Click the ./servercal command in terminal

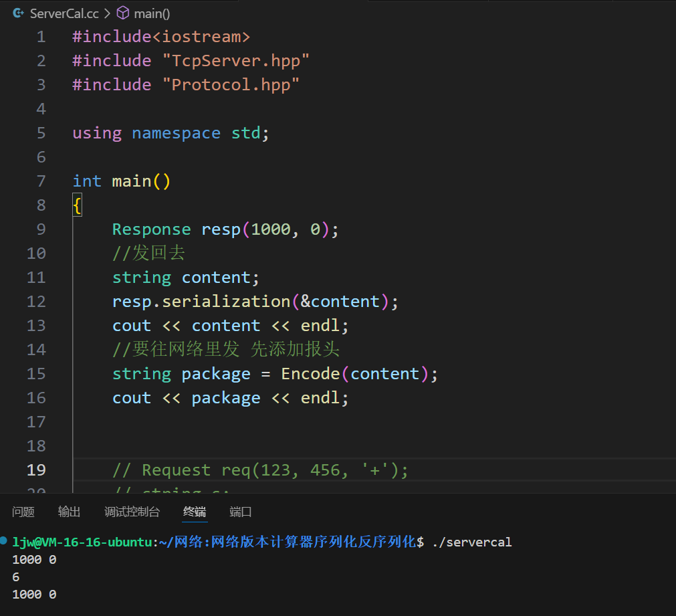click(472, 542)
